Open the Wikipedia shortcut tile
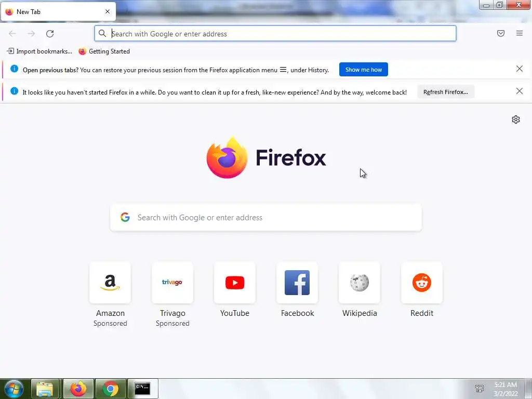532x399 pixels. [360, 283]
